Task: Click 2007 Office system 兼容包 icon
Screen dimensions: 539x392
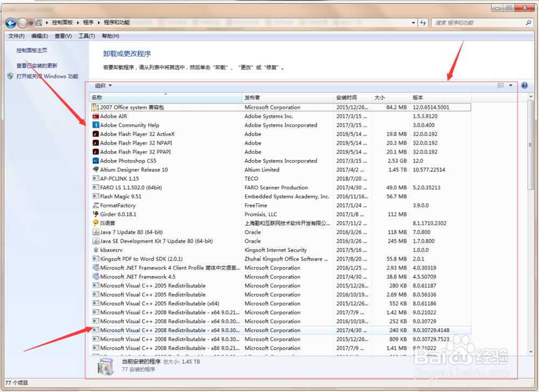Action: (x=96, y=107)
